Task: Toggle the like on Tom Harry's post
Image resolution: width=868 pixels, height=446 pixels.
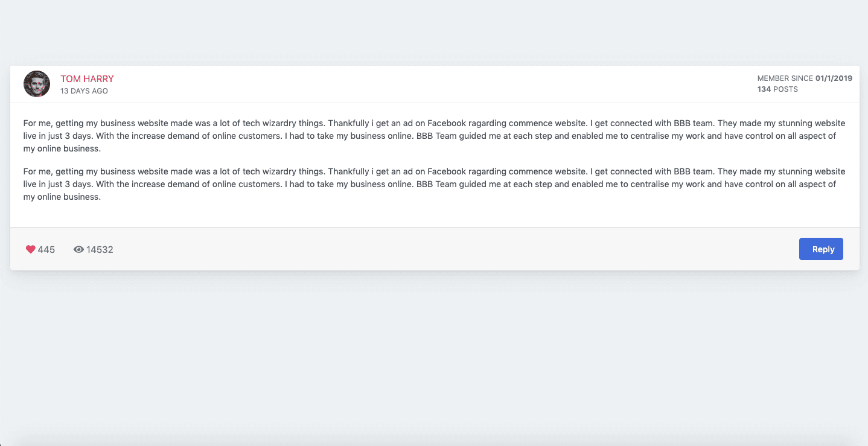Action: pos(30,249)
